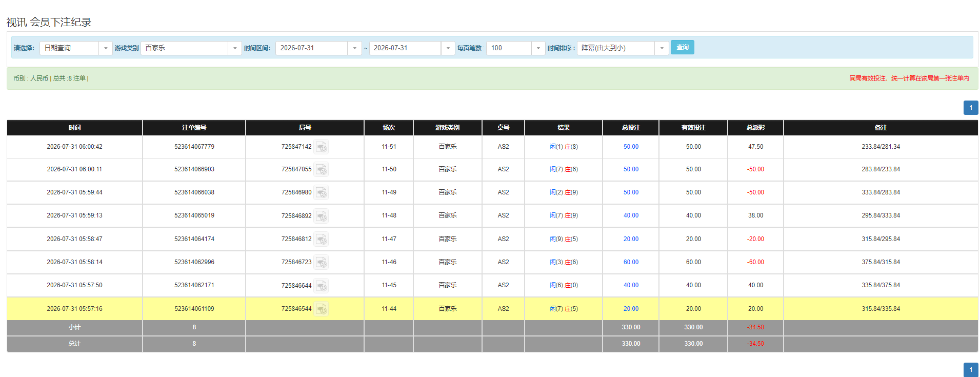The image size is (980, 377).
Task: Click the 注单编号 column header
Action: [194, 128]
